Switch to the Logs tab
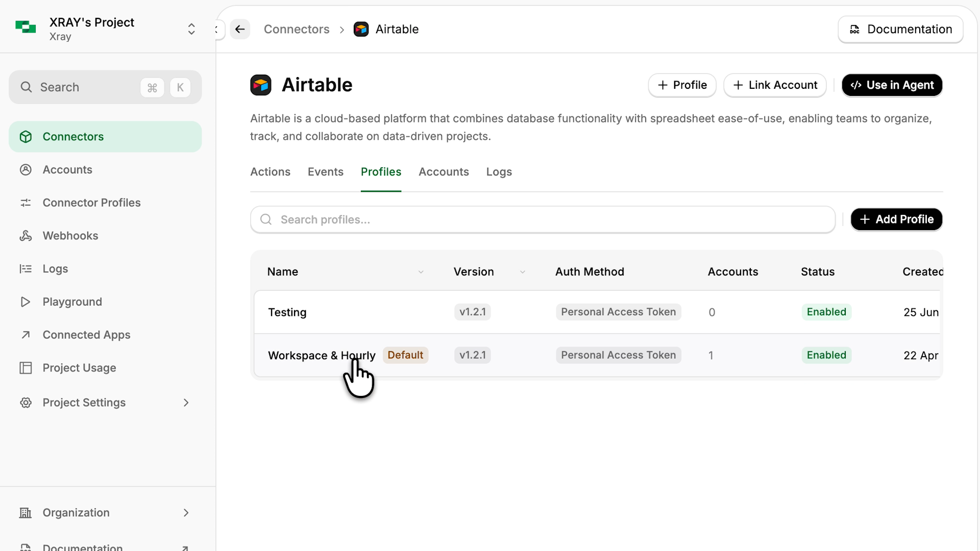The height and width of the screenshot is (551, 980). (499, 172)
